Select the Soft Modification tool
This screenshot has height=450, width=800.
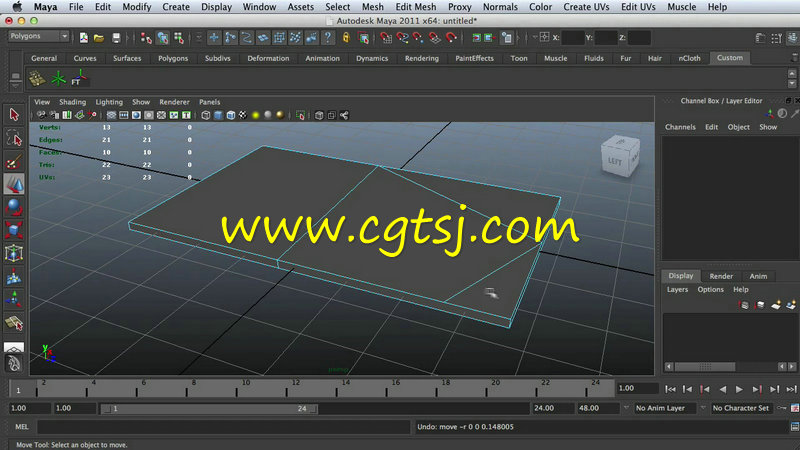click(14, 277)
